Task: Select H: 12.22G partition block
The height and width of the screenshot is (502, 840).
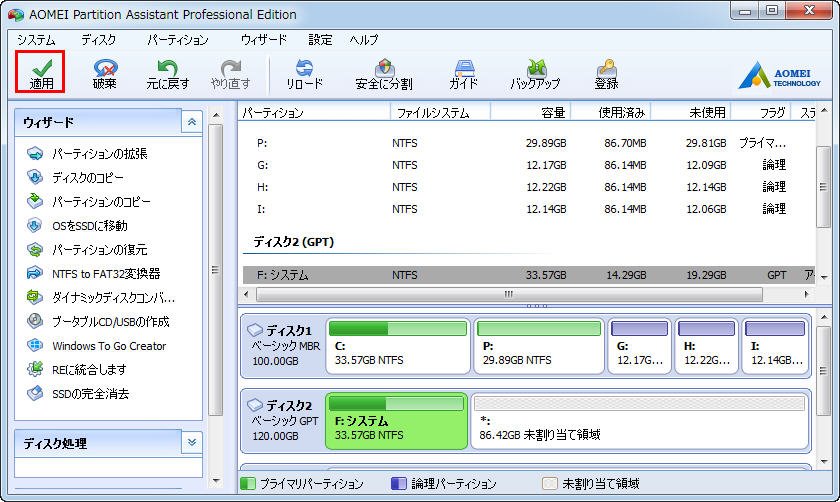Action: [x=706, y=346]
